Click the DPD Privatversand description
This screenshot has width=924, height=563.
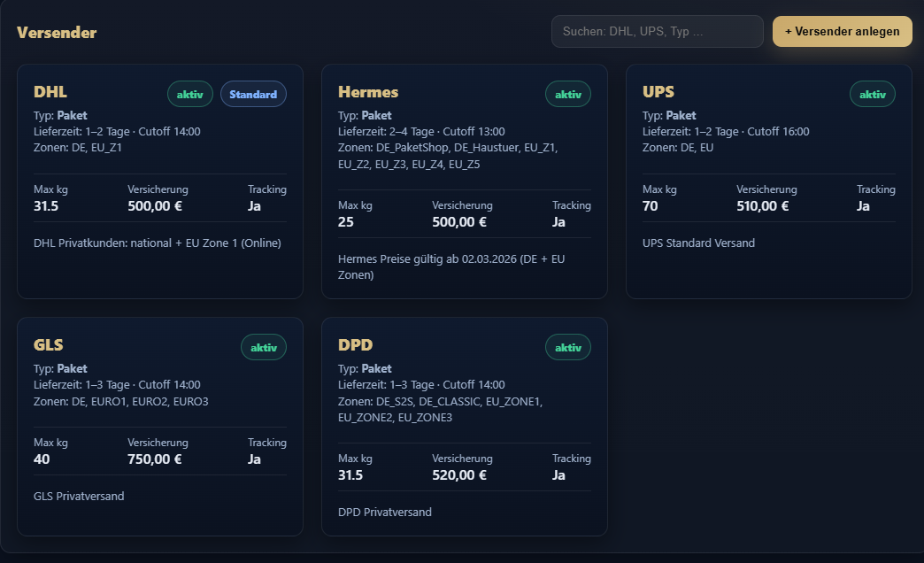(385, 512)
